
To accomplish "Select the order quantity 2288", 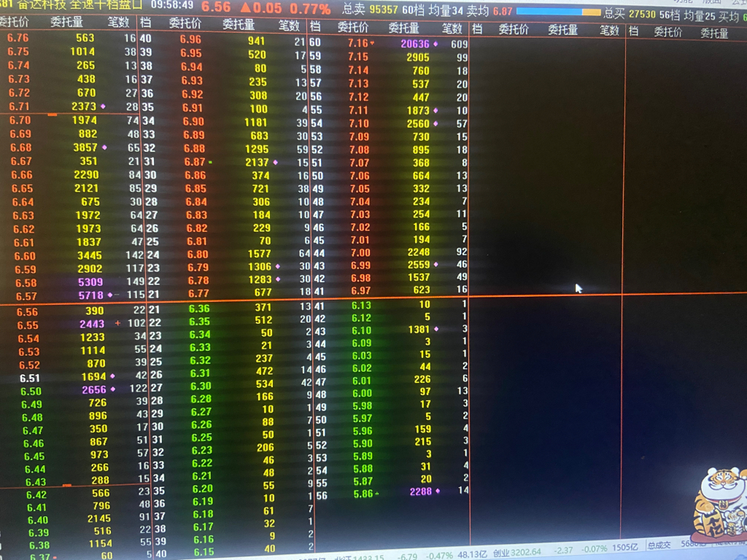I will click(x=421, y=491).
